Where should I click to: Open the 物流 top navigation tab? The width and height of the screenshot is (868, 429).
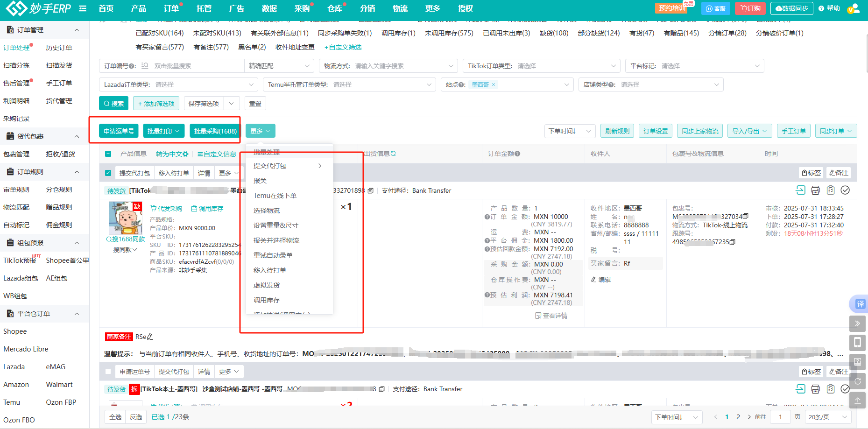tap(400, 8)
